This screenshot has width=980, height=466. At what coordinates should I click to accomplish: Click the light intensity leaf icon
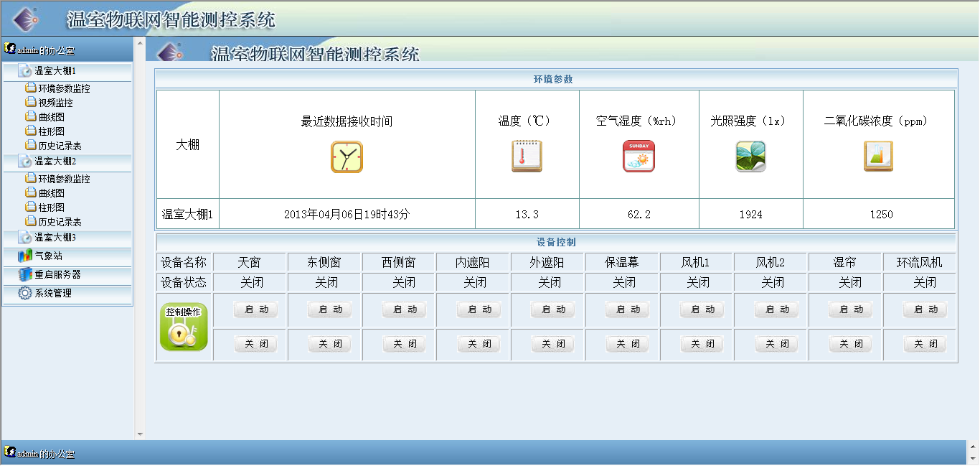(750, 157)
